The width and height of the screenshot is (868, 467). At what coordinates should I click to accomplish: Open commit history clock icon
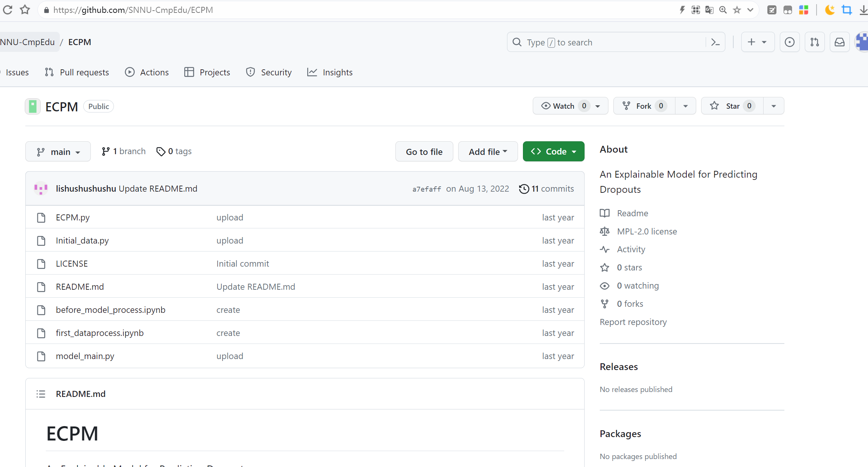pyautogui.click(x=524, y=189)
